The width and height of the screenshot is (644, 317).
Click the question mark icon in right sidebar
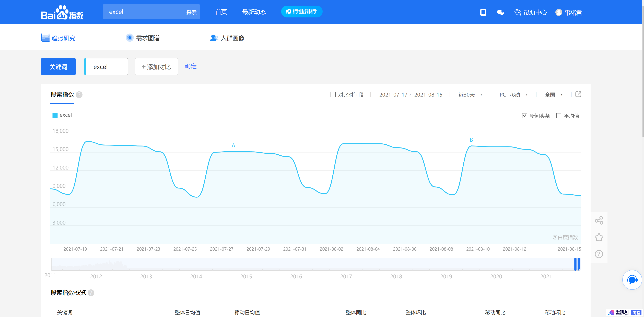click(x=599, y=254)
